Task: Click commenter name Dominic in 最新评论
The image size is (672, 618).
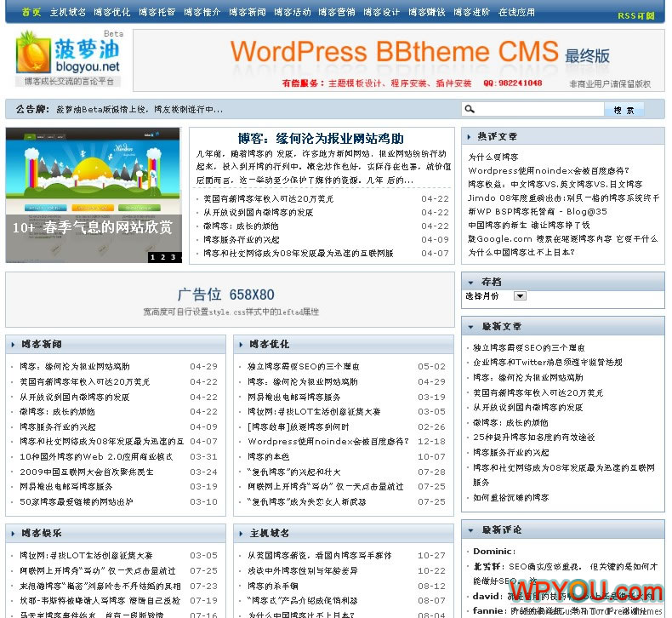Action: click(493, 551)
